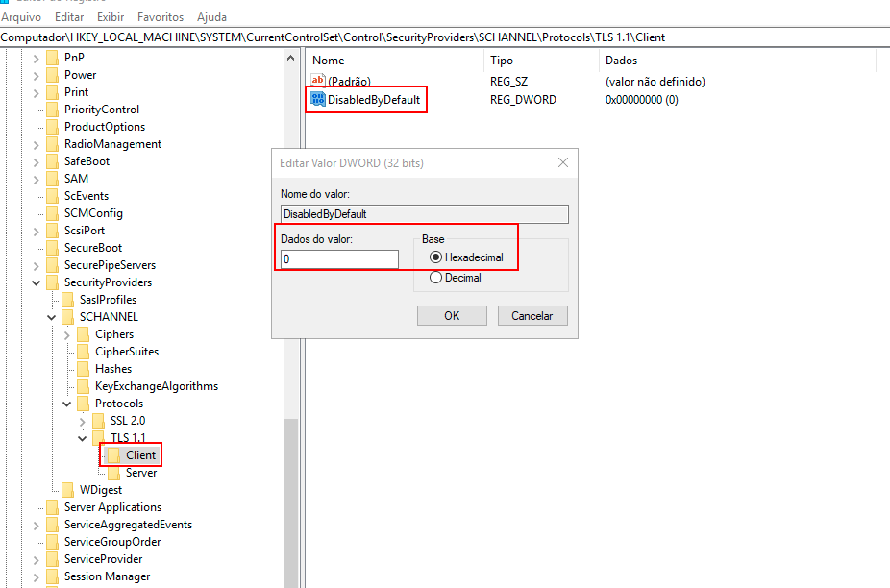Screen dimensions: 890x588
Task: Click the Tipo column header
Action: pos(541,61)
